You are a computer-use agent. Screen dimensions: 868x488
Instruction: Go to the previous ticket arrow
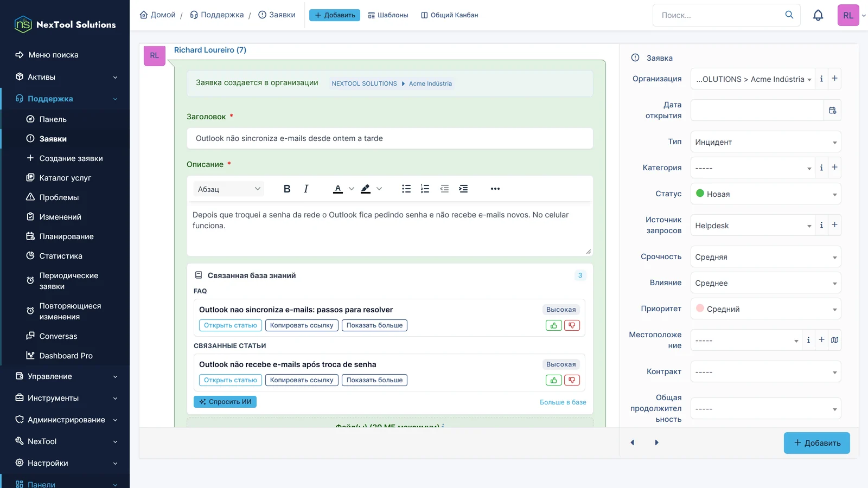[x=633, y=442]
